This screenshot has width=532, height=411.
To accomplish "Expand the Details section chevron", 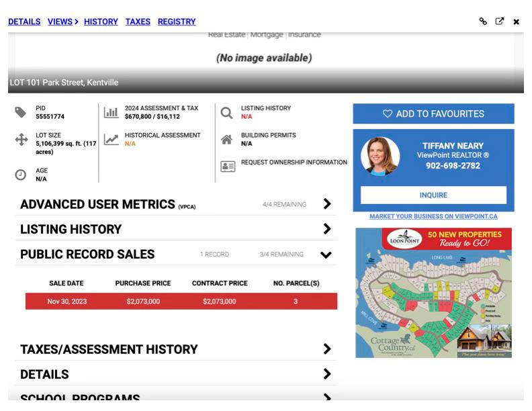I will coord(326,374).
